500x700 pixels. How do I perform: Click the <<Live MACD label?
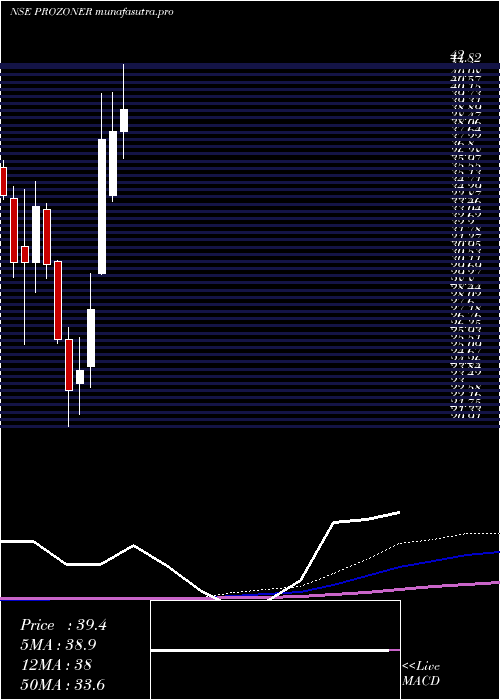[x=421, y=674]
